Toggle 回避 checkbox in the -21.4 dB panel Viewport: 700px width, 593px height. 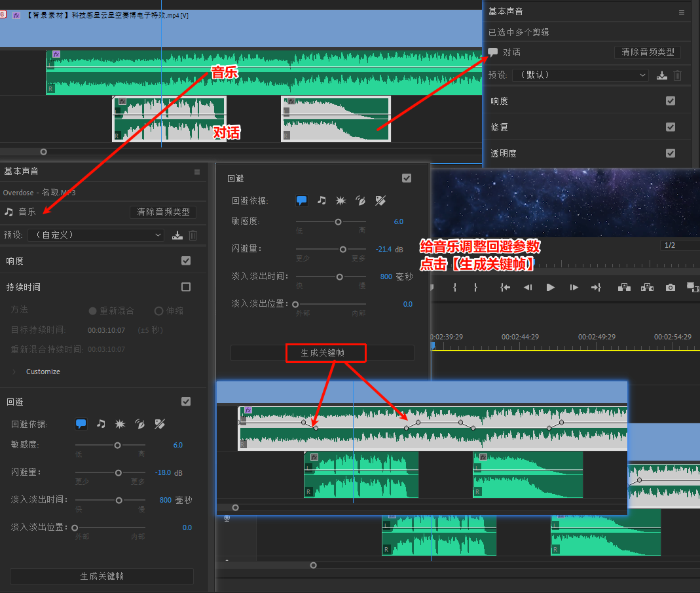point(406,178)
